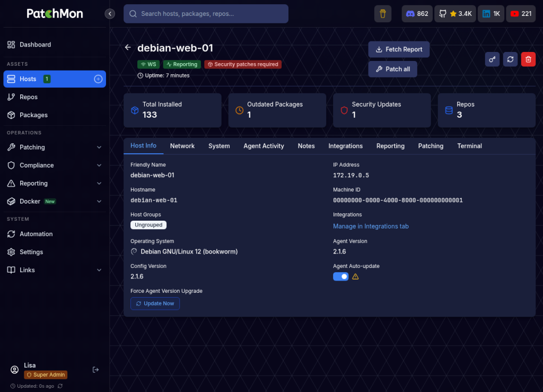Go to Repos in the sidebar

coord(55,97)
